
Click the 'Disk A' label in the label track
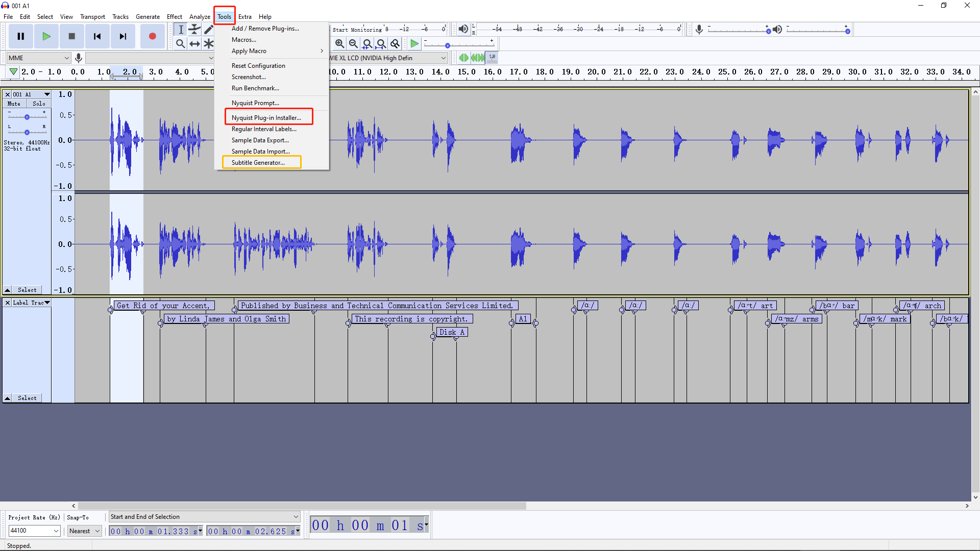tap(452, 332)
